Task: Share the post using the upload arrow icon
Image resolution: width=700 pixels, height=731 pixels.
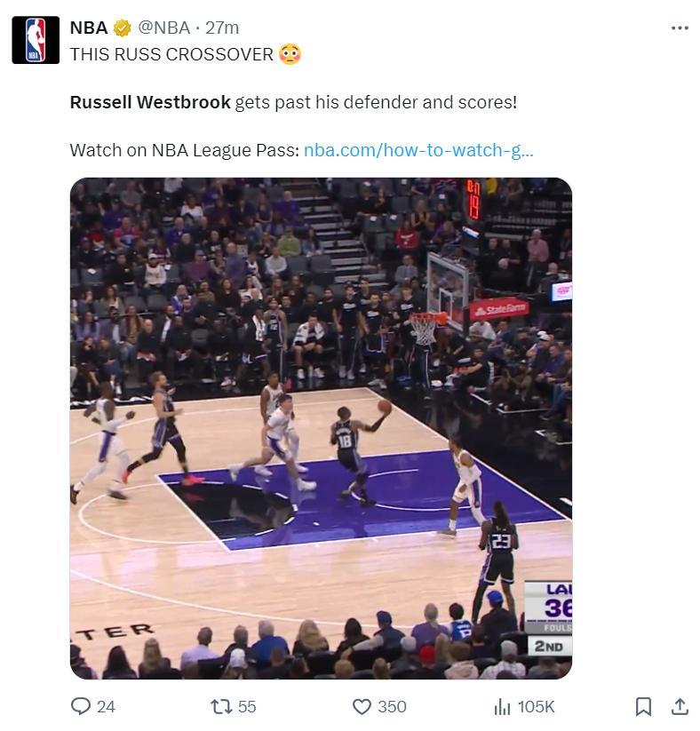Action: click(x=680, y=707)
